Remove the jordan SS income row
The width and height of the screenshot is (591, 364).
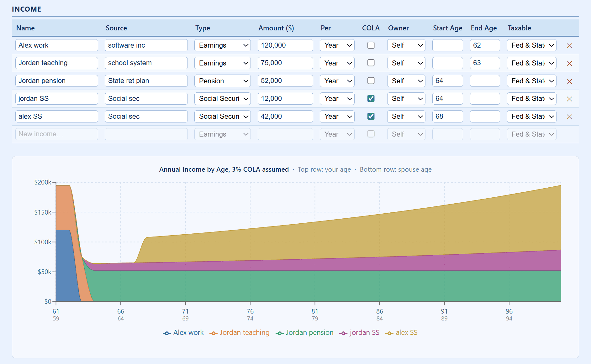[569, 99]
